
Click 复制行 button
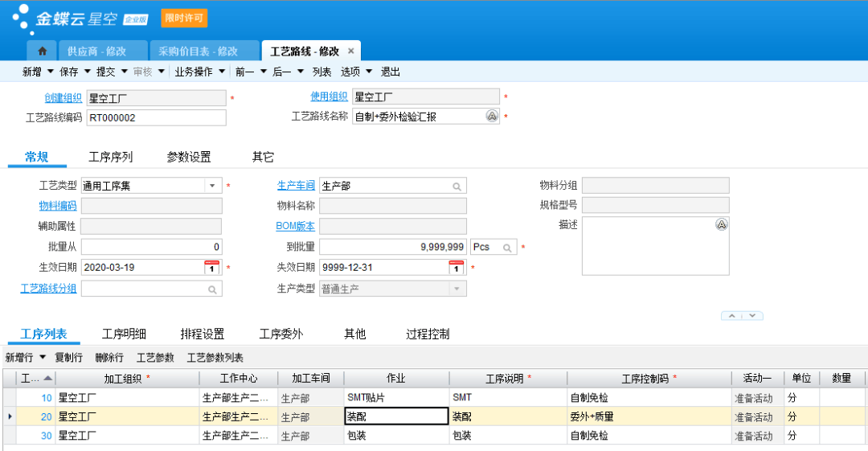[x=68, y=358]
